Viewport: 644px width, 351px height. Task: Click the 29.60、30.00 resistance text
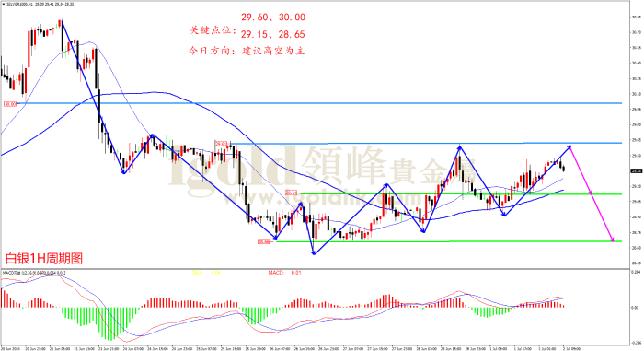click(x=273, y=18)
